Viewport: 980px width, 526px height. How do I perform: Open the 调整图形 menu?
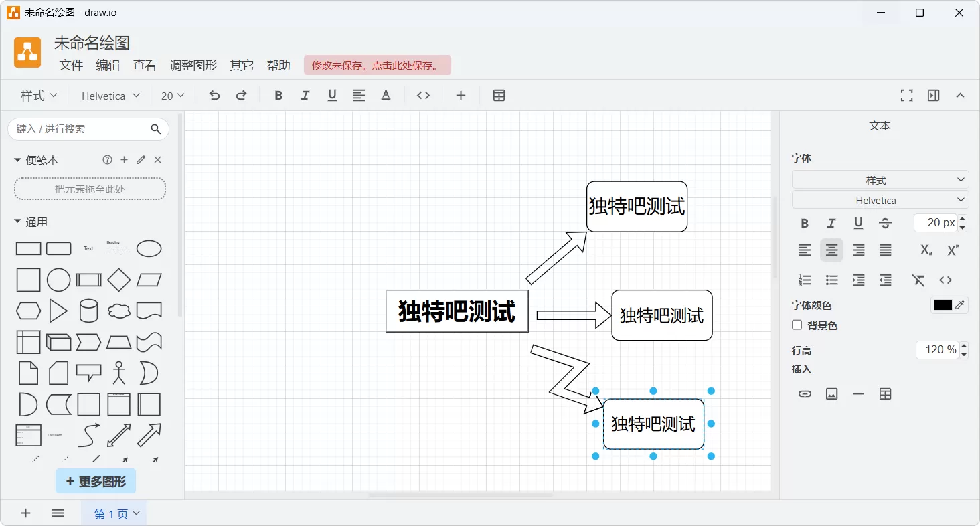click(193, 65)
